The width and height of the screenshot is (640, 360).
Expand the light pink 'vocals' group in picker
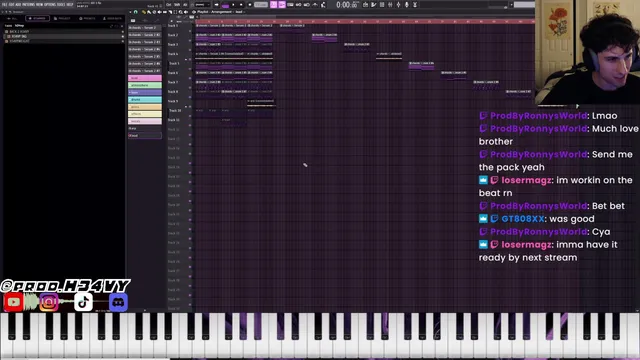(145, 121)
